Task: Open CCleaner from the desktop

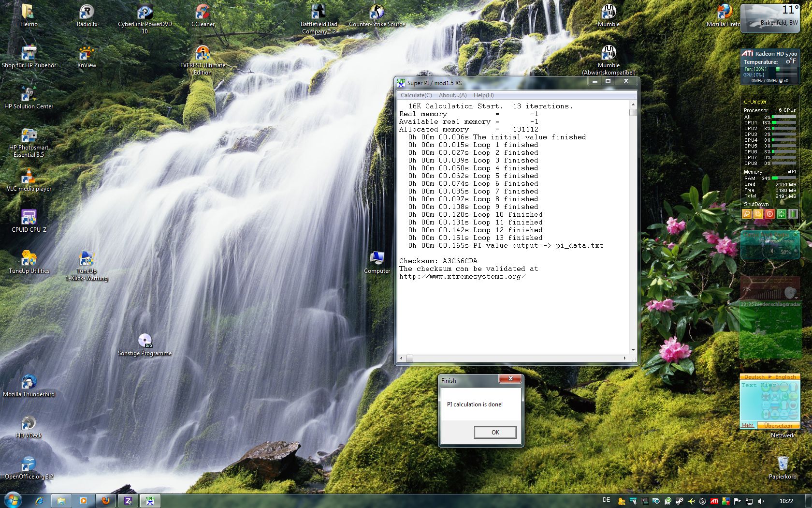Action: pyautogui.click(x=203, y=13)
